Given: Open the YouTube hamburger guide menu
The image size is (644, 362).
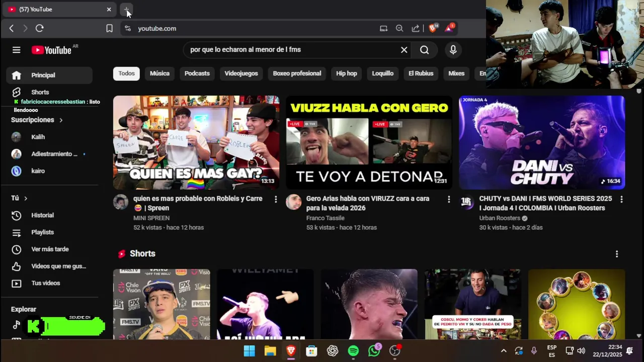Looking at the screenshot, I should point(17,50).
